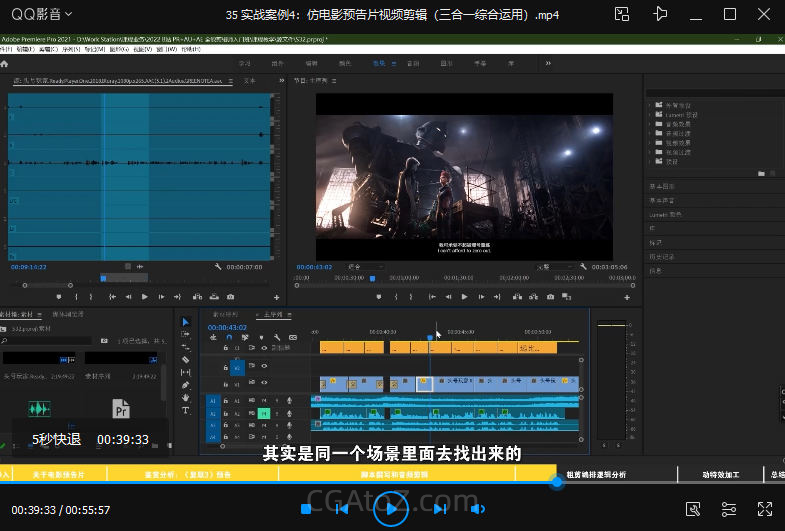The image size is (785, 531).
Task: Jump to the 动特效加工 chapter segment
Action: point(720,475)
